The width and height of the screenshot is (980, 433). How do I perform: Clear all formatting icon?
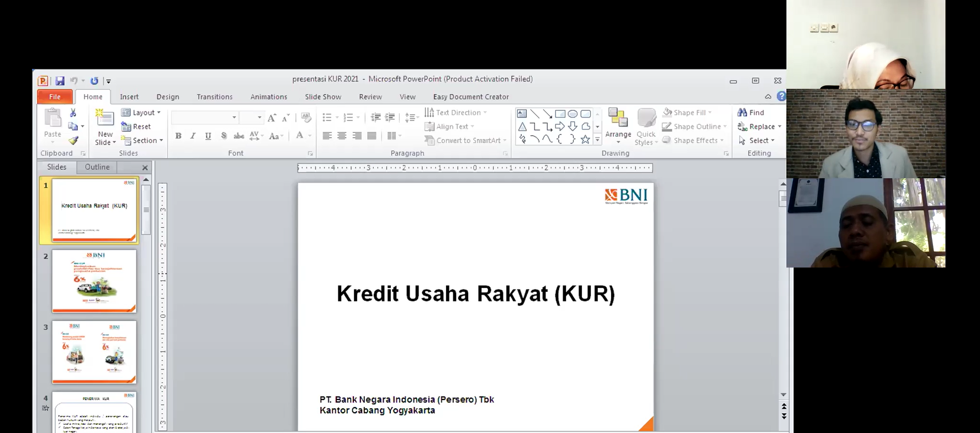(x=306, y=117)
